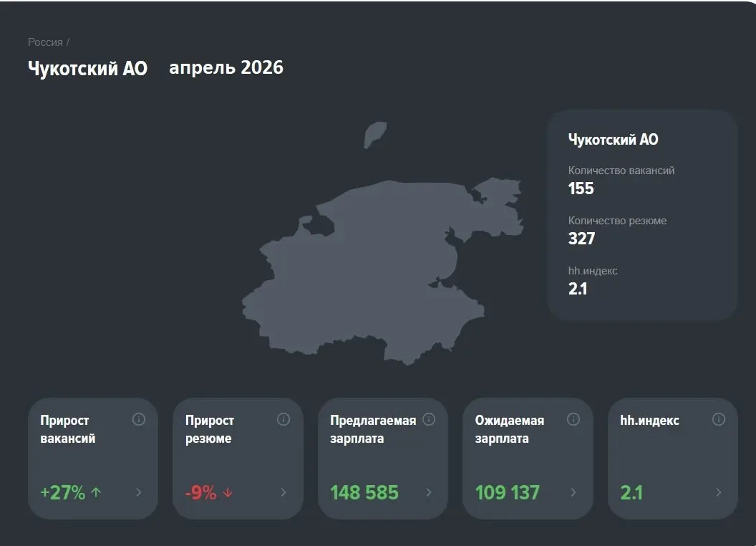The height and width of the screenshot is (546, 756).
Task: Click the Прирост вакансий card title
Action: coord(67,429)
